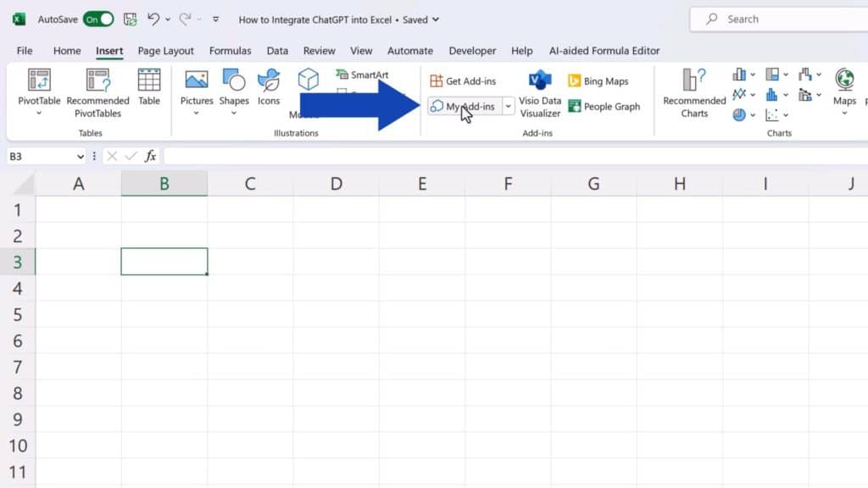Select row 10 header
This screenshot has height=488, width=868.
click(x=18, y=446)
